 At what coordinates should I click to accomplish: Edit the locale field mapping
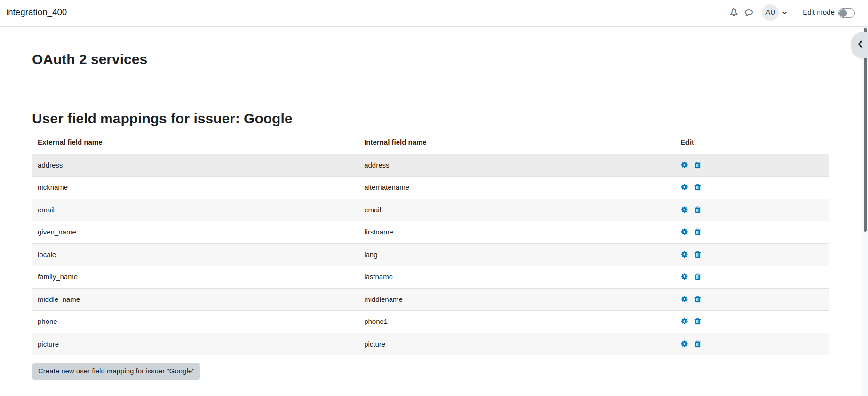point(684,254)
